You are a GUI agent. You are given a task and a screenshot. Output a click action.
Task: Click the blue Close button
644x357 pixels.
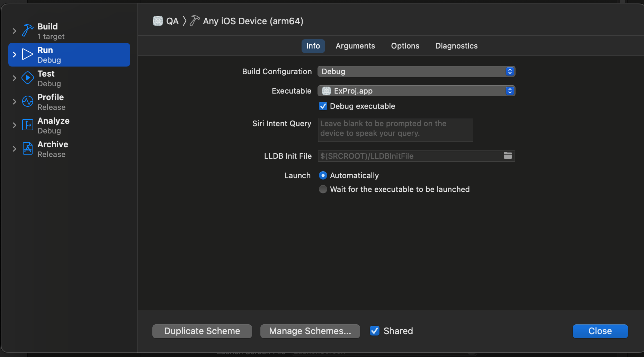click(x=600, y=331)
